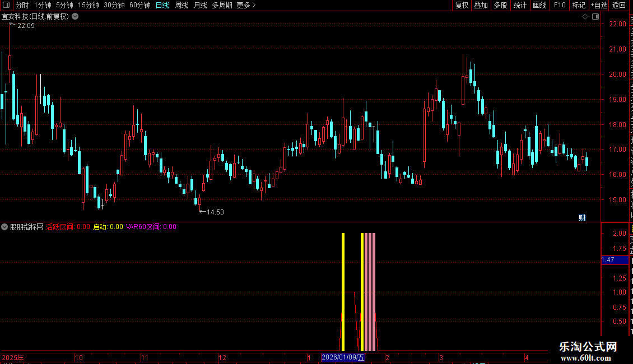Click the 叠加 overlay button

pyautogui.click(x=481, y=5)
